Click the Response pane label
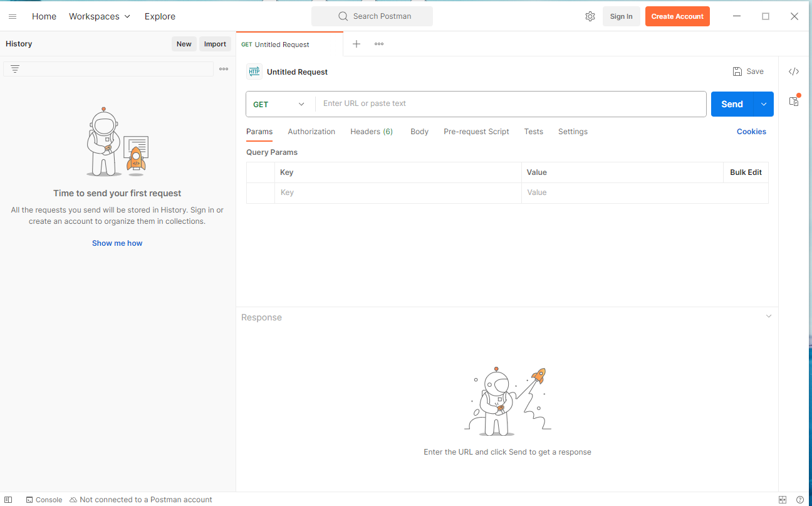 (261, 317)
